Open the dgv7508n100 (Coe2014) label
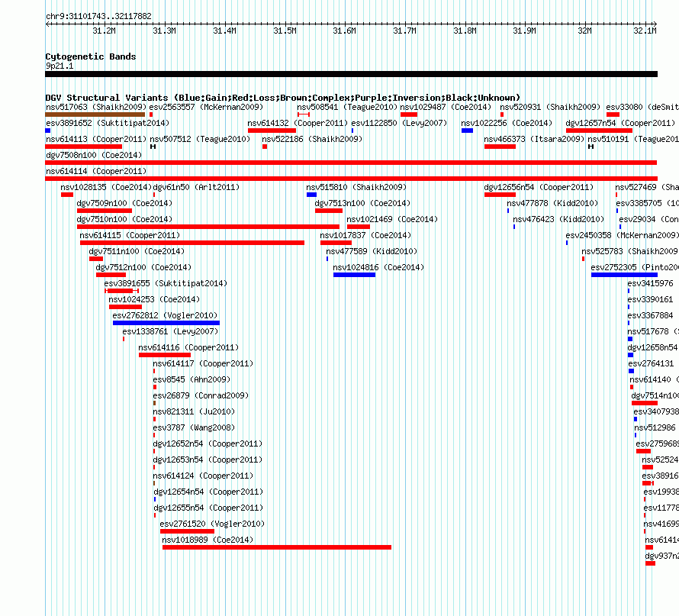This screenshot has width=679, height=616. pos(94,155)
